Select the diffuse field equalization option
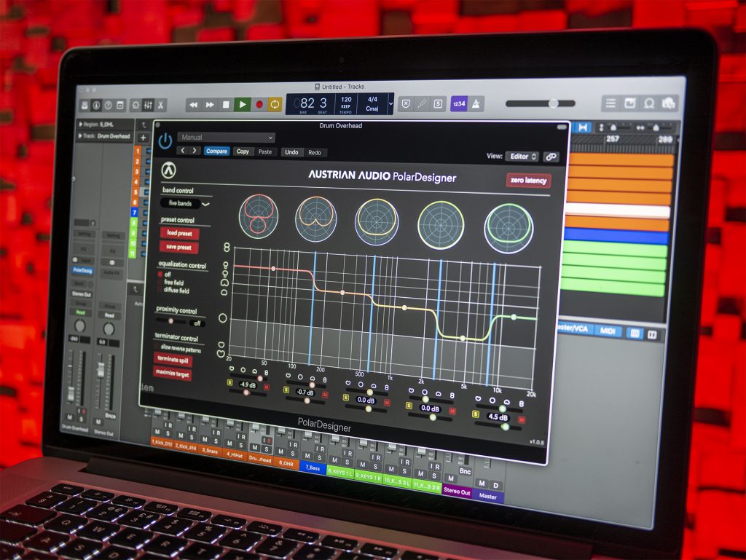Screen dimensions: 746x560 click(161, 290)
